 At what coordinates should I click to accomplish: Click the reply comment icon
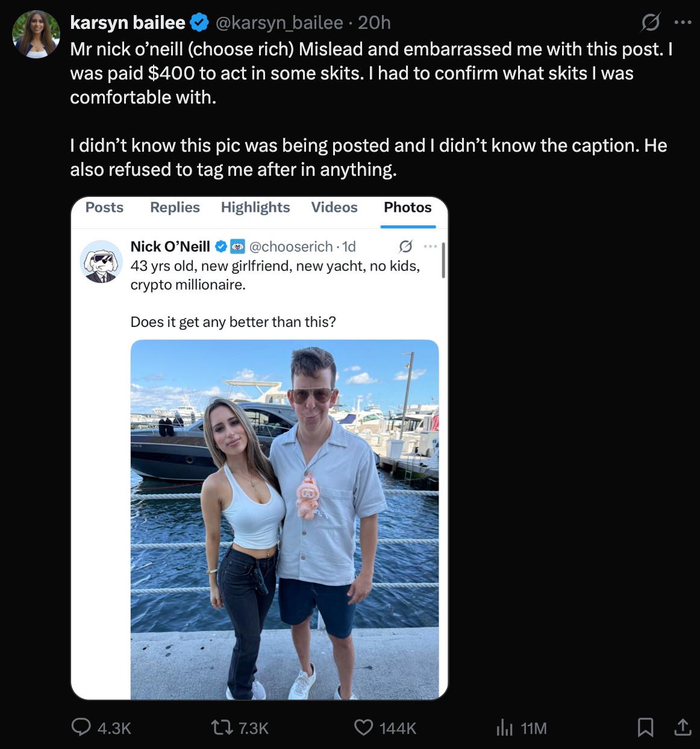tap(81, 727)
